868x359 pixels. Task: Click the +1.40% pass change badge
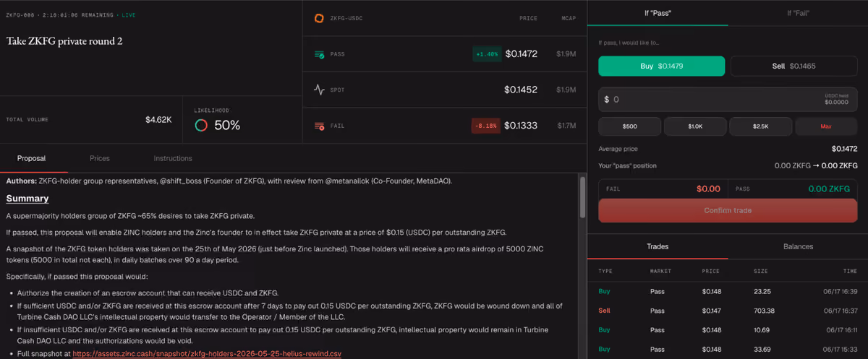487,54
